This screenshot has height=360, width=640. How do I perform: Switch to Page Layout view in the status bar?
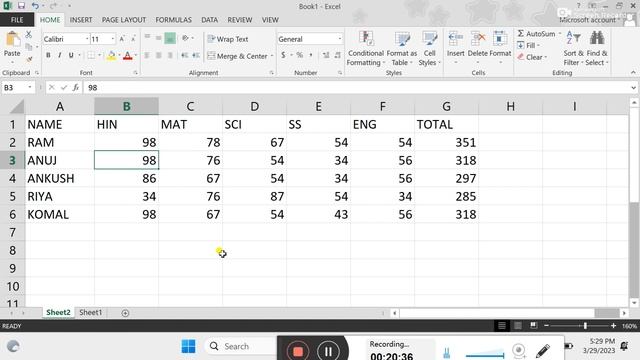(x=518, y=326)
